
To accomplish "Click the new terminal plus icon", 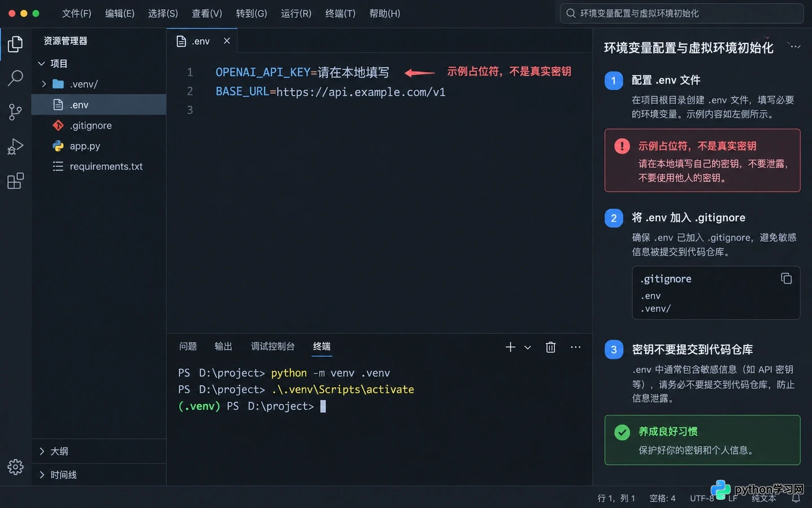I will click(510, 347).
